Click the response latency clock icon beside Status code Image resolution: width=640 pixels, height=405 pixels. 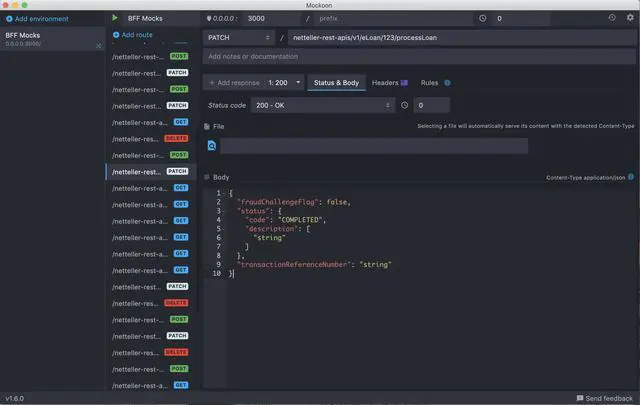404,105
